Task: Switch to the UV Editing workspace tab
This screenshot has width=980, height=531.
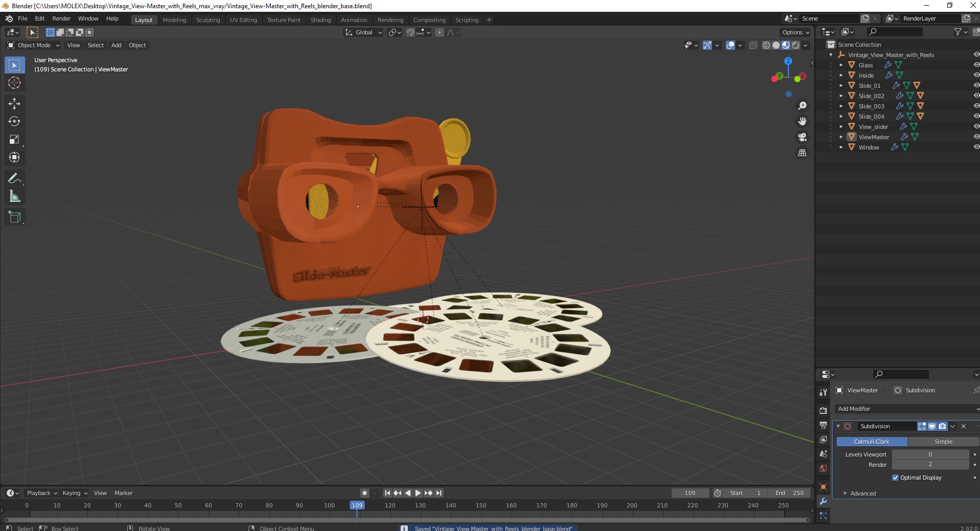Action: coord(243,20)
